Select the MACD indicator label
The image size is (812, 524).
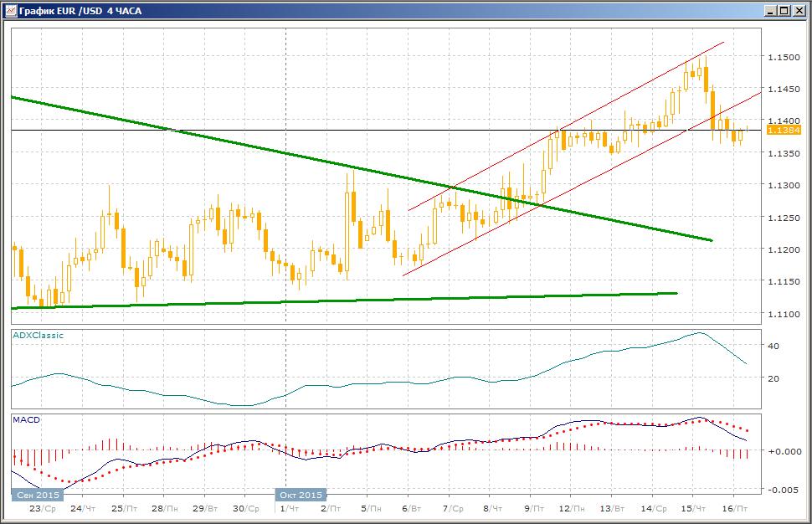[27, 419]
